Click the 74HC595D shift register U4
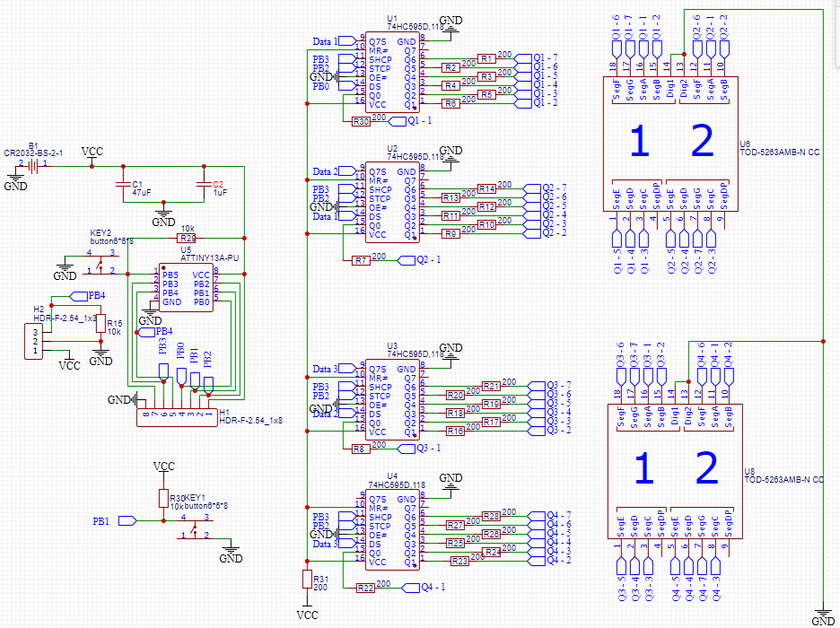 [390, 529]
